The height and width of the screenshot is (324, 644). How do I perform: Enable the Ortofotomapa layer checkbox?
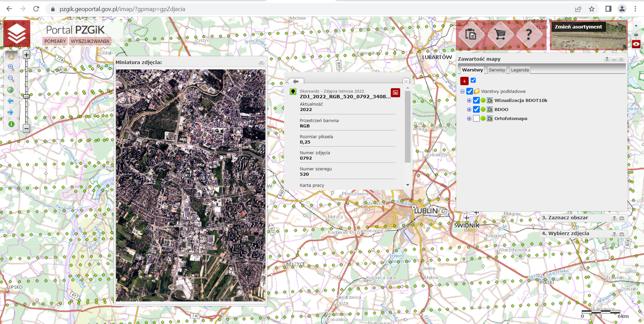(x=476, y=118)
